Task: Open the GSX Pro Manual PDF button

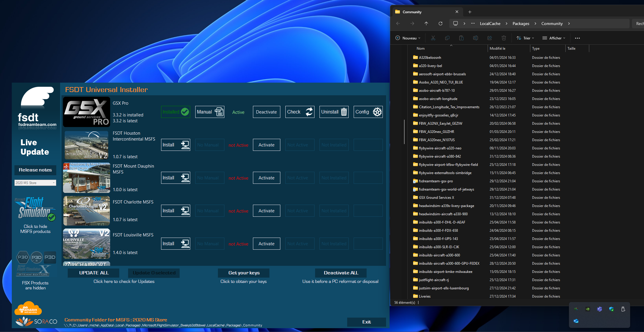Action: point(210,112)
